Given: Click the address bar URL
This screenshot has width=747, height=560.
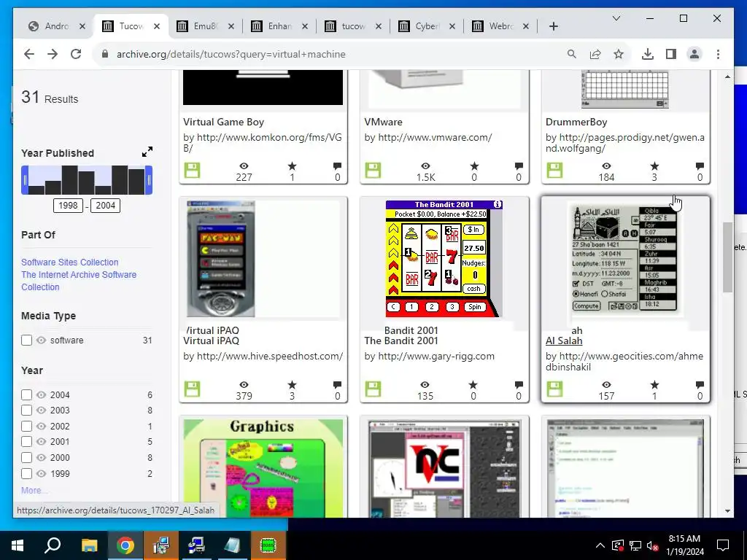Looking at the screenshot, I should tap(231, 54).
